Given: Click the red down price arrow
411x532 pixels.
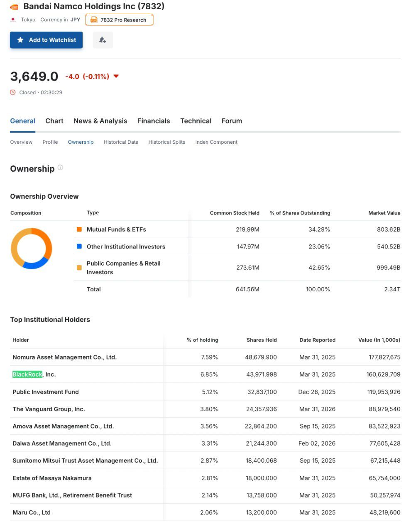Looking at the screenshot, I should pos(116,76).
